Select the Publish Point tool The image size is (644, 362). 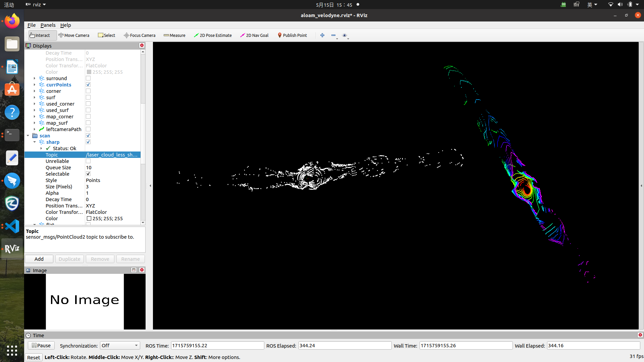[292, 35]
